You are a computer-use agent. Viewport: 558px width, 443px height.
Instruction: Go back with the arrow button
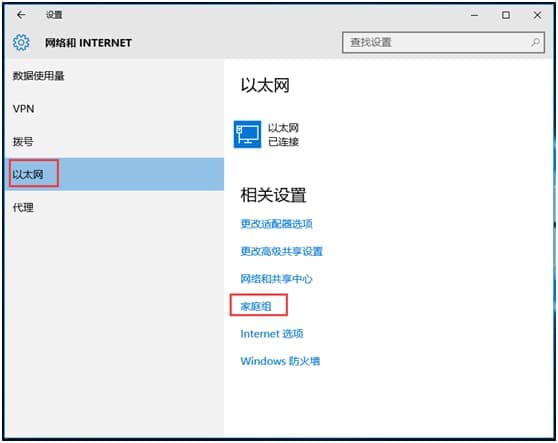tap(21, 15)
